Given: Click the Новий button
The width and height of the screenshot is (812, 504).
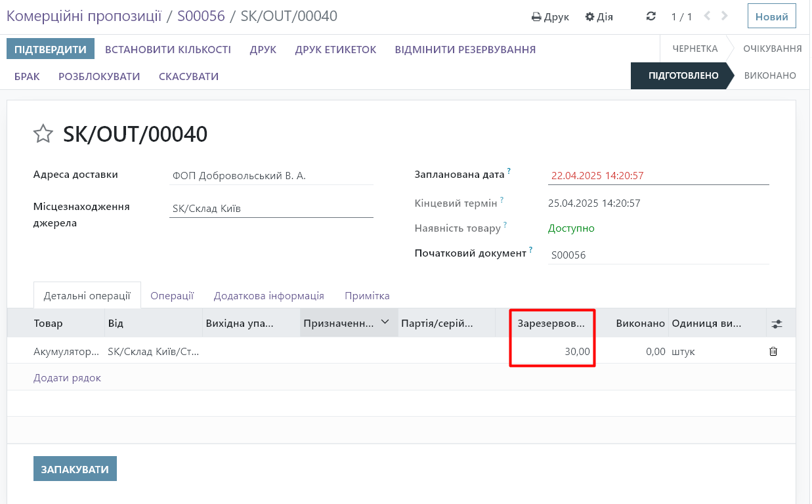Looking at the screenshot, I should 771,17.
